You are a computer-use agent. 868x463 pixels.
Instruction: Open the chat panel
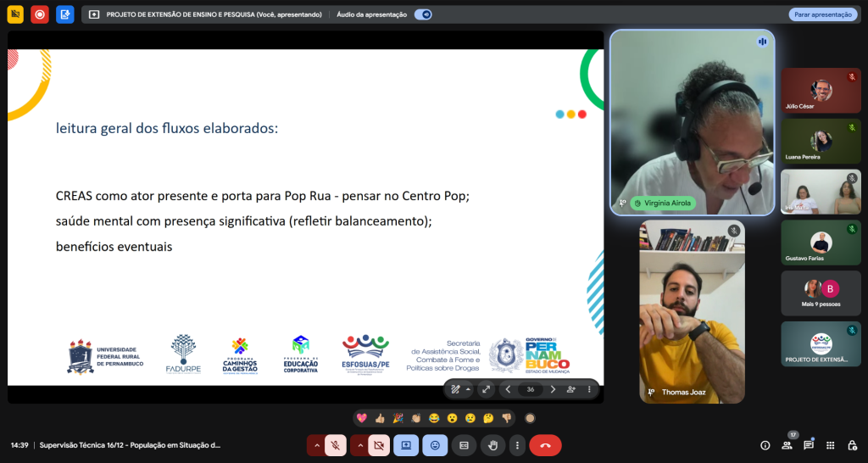[809, 445]
